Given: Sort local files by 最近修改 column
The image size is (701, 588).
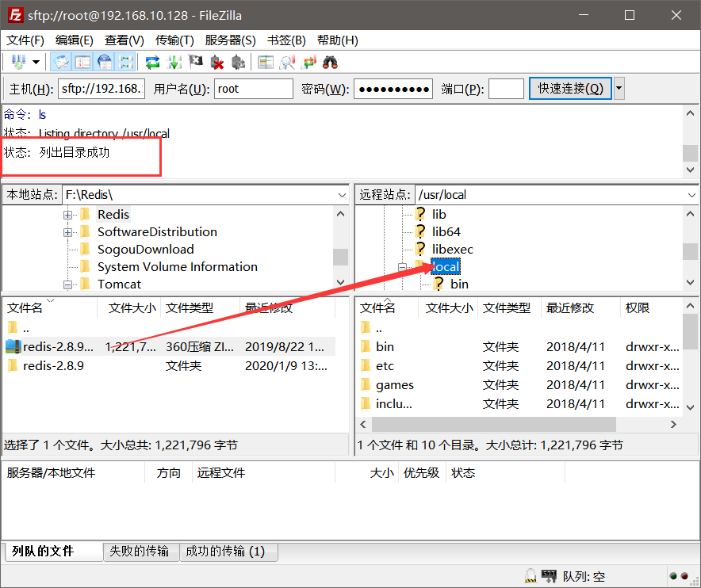Looking at the screenshot, I should tap(288, 307).
